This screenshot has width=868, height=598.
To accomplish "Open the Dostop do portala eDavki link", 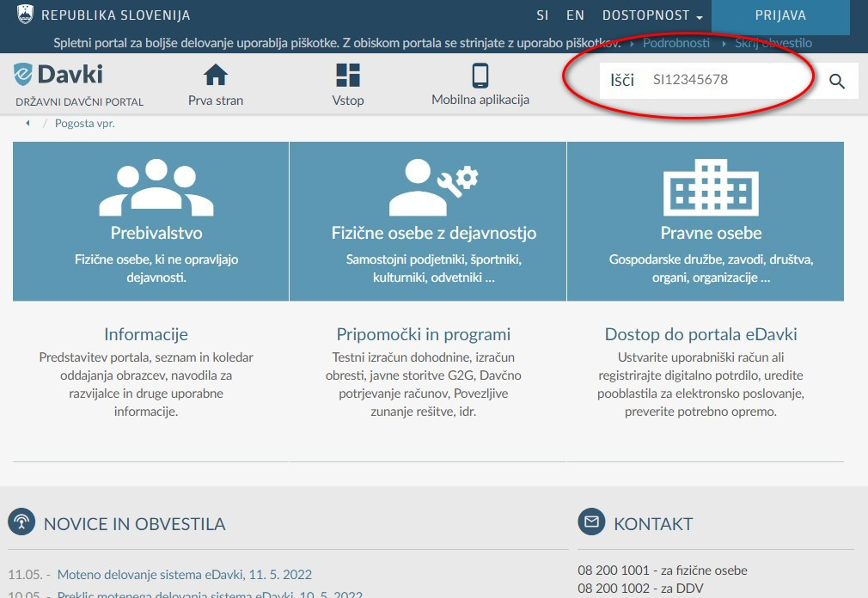I will [700, 334].
